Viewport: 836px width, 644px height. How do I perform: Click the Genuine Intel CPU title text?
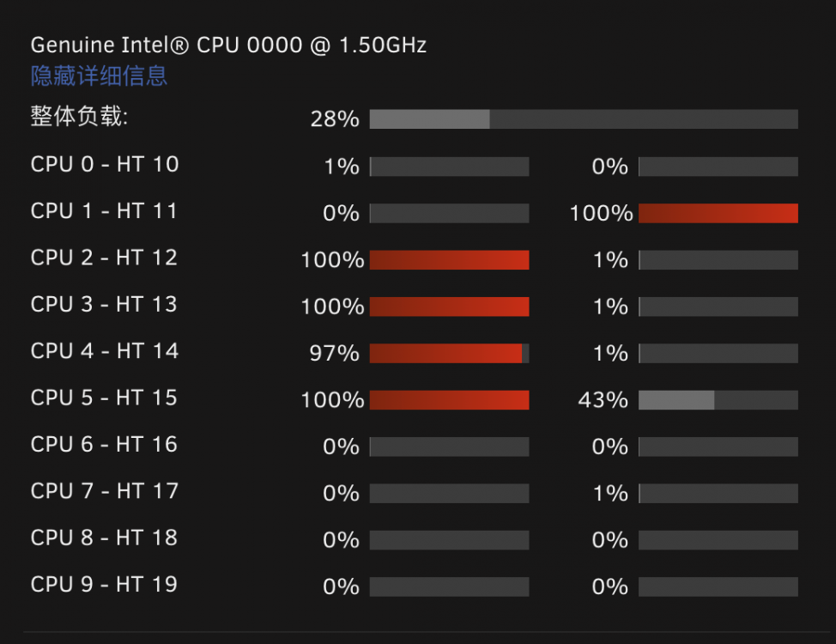coord(228,45)
